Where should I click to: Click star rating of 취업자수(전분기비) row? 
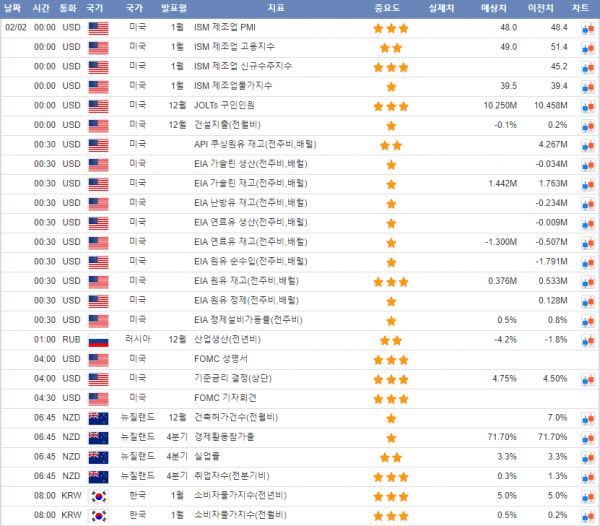tap(390, 476)
